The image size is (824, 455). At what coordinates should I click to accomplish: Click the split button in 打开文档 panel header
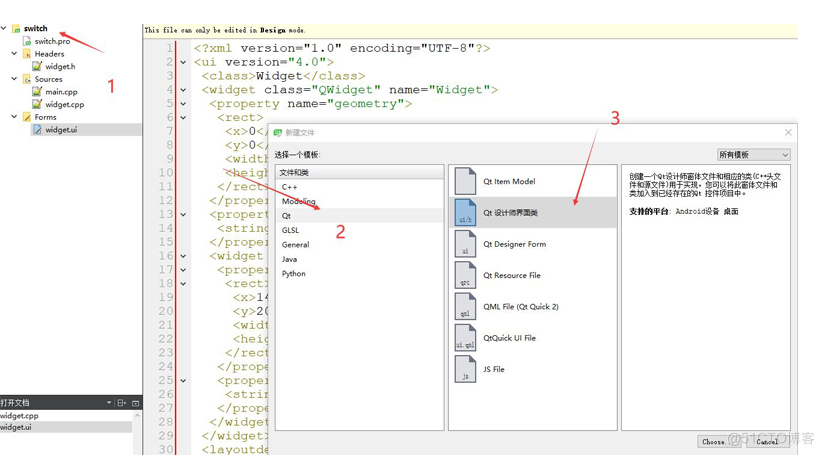(x=122, y=403)
